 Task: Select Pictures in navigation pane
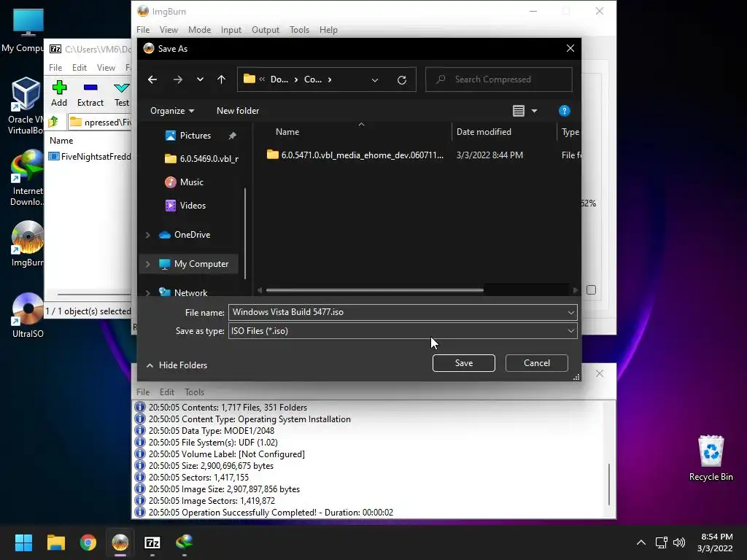pos(195,136)
